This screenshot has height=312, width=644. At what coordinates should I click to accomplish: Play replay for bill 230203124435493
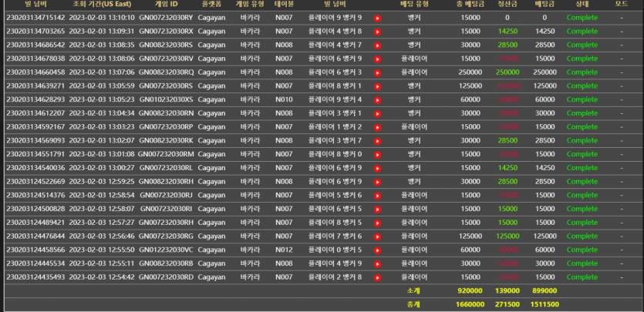tap(377, 277)
